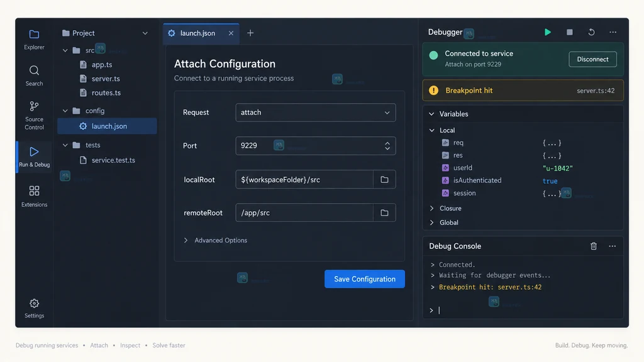Screen dimensions: 644x362
Task: Browse folder for localRoot
Action: click(384, 179)
